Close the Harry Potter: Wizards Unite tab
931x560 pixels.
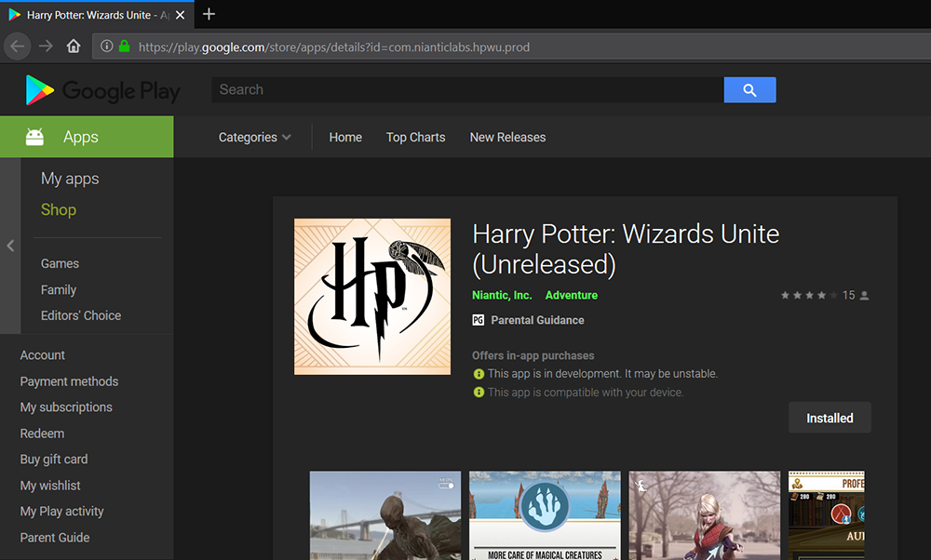[x=181, y=15]
